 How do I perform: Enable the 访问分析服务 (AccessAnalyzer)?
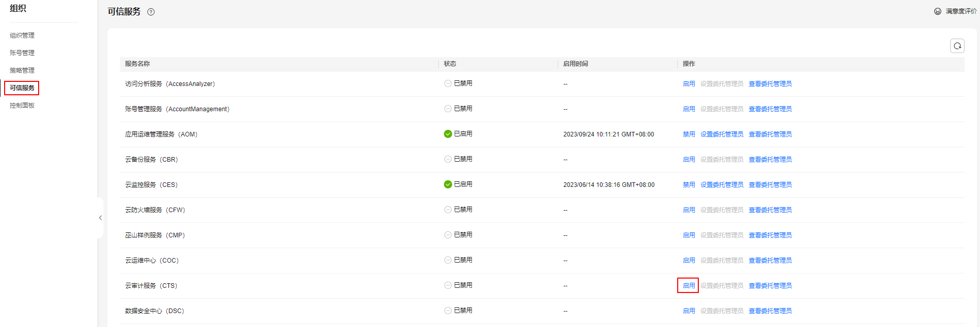(689, 84)
